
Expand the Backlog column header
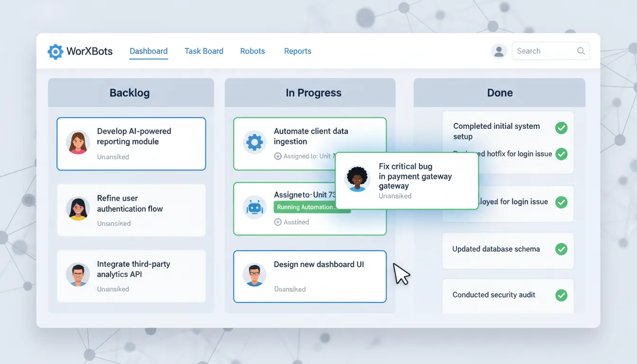point(130,92)
